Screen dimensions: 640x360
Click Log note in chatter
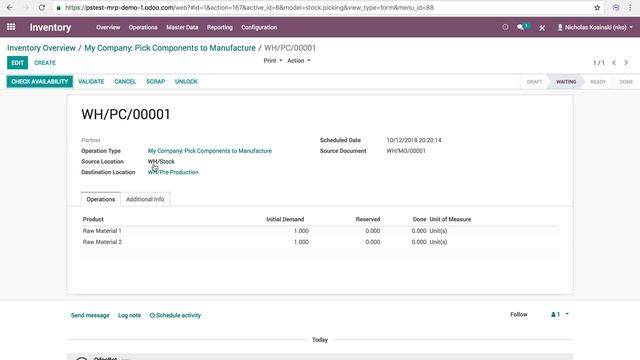click(x=129, y=315)
